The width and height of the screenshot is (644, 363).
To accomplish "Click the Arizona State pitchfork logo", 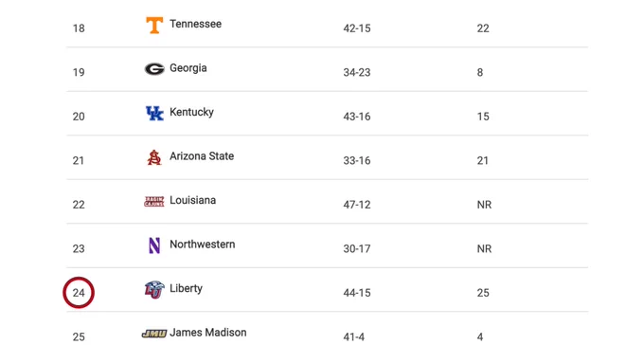I will tap(154, 157).
